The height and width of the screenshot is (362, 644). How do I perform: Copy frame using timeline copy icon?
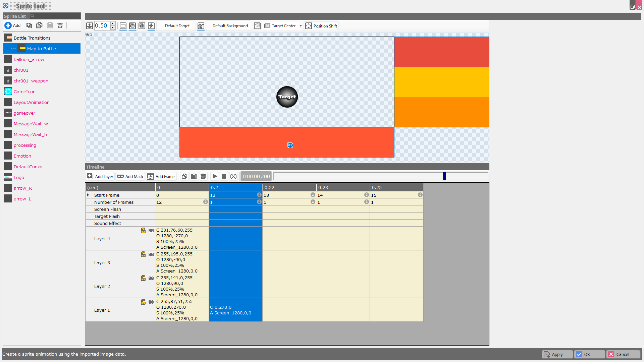coord(184,177)
